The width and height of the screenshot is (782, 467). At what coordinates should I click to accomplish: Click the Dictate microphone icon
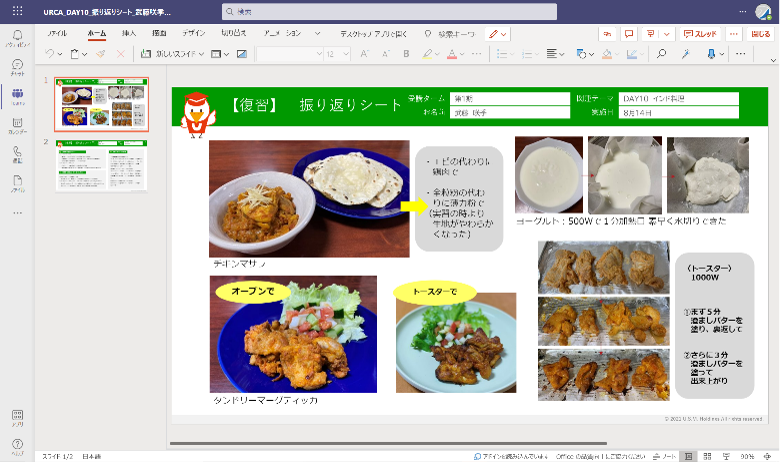point(711,54)
